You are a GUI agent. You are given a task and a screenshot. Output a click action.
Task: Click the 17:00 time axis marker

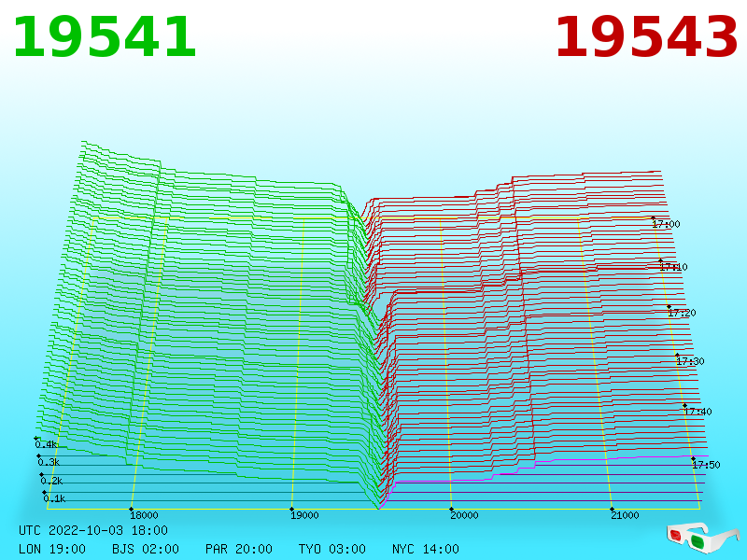coord(666,224)
